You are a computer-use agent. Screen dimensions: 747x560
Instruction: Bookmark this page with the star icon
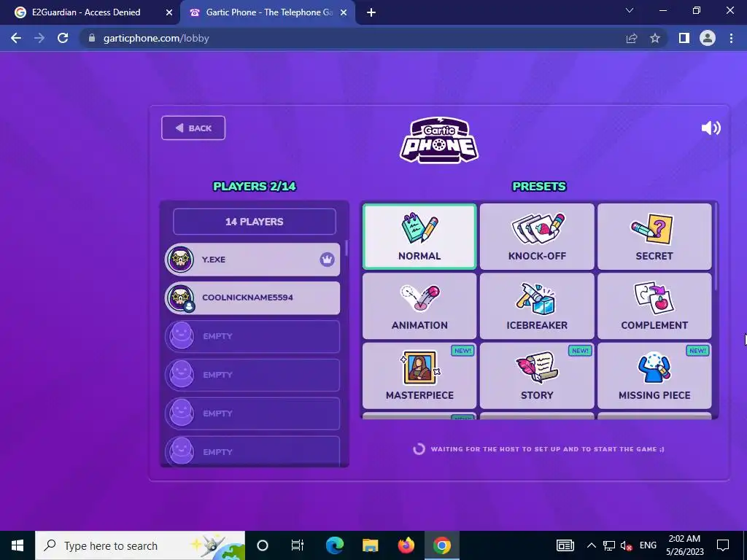click(x=655, y=38)
